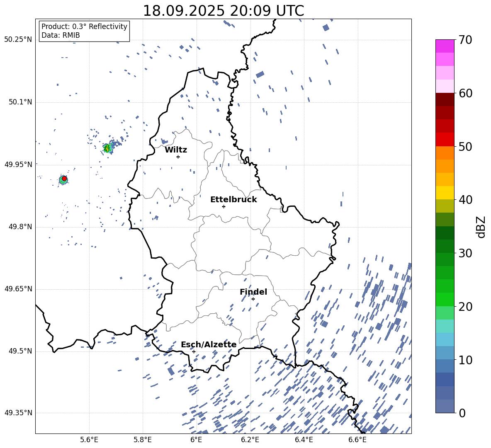Image resolution: width=491 pixels, height=448 pixels.
Task: Click the dark red swatch just below 60
Action: [445, 99]
